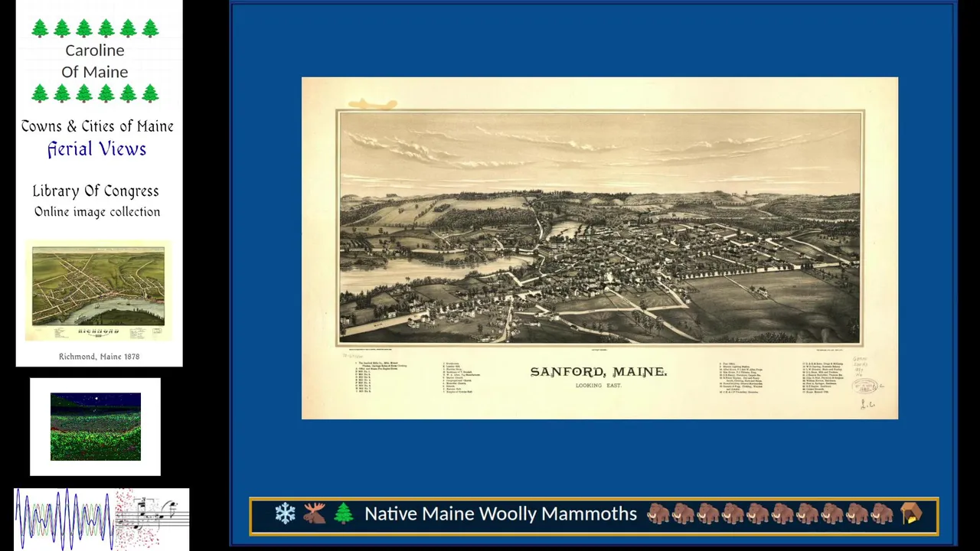The width and height of the screenshot is (980, 551).
Task: Click the moose icon in the banner
Action: click(x=315, y=514)
